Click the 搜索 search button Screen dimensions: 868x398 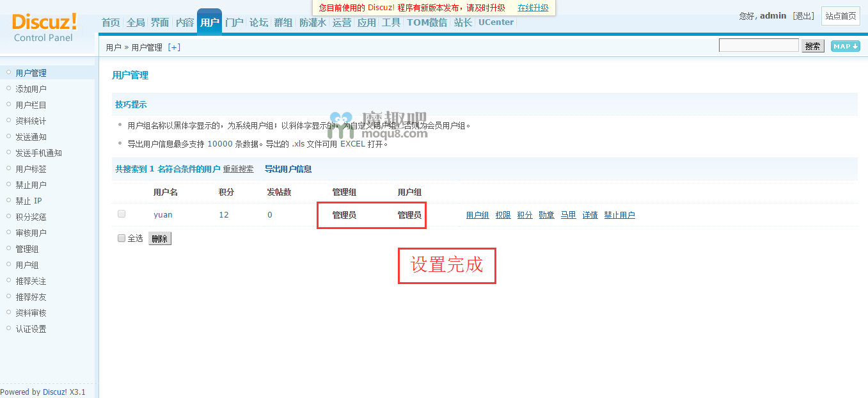813,46
